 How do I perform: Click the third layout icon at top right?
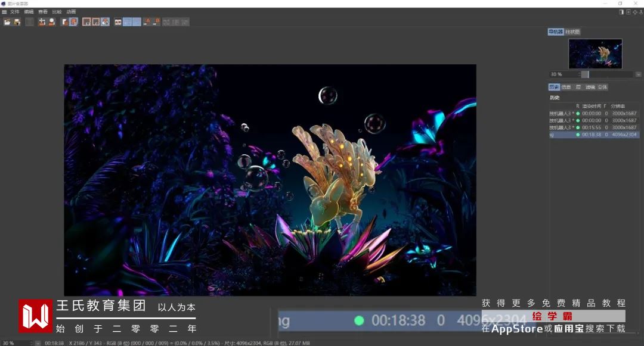click(635, 13)
